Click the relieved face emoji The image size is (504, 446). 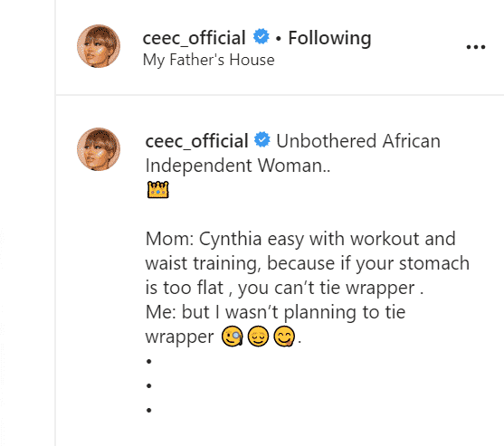(258, 337)
